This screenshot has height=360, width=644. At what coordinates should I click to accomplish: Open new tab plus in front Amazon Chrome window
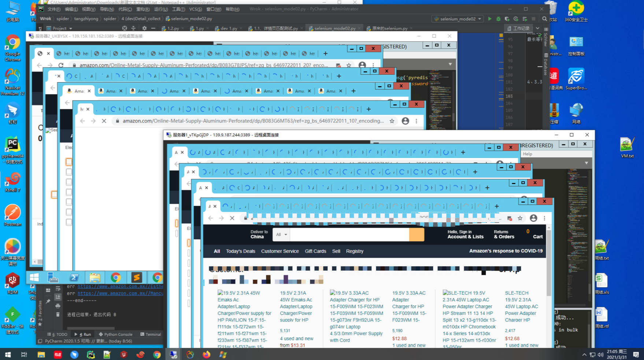(497, 206)
